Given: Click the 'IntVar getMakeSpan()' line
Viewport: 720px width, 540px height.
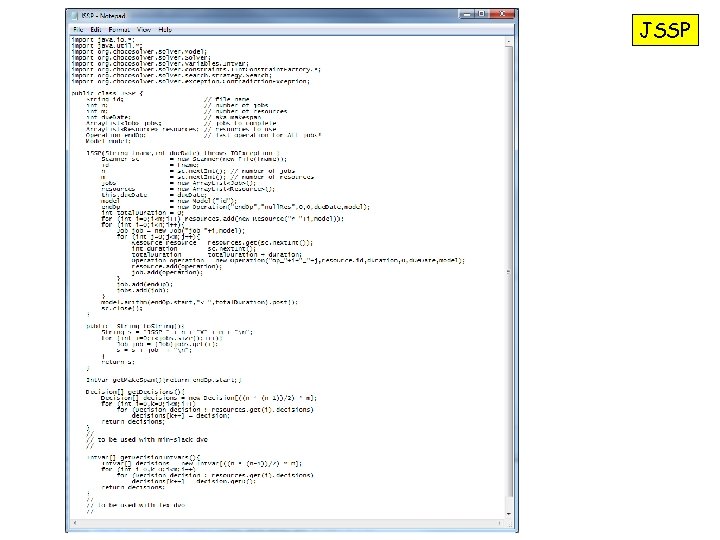Looking at the screenshot, I should tap(163, 380).
